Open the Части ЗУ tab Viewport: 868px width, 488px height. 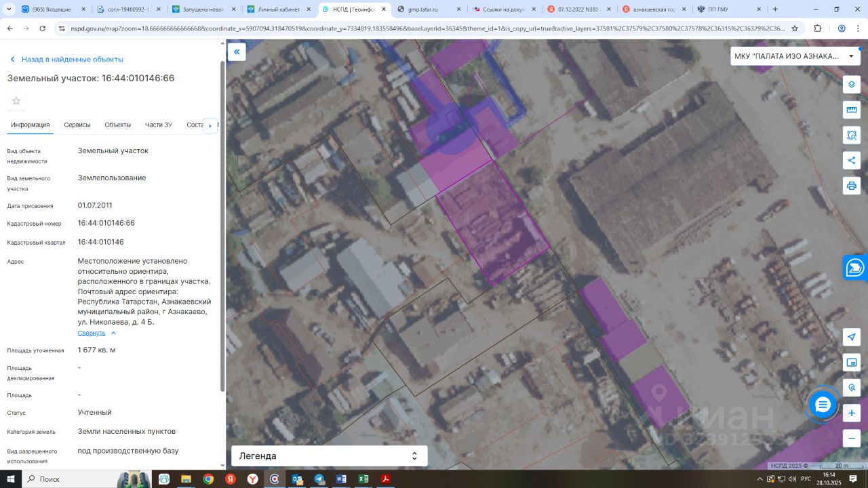click(x=159, y=125)
